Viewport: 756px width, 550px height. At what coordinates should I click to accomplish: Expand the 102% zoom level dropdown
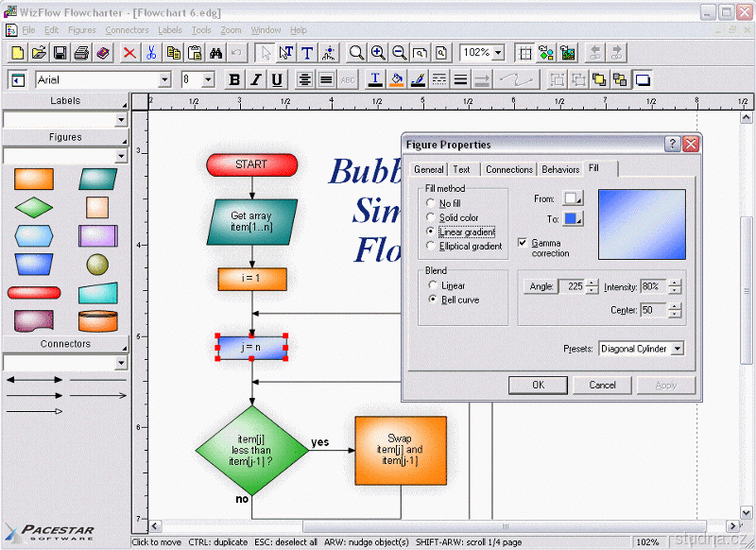[x=498, y=53]
